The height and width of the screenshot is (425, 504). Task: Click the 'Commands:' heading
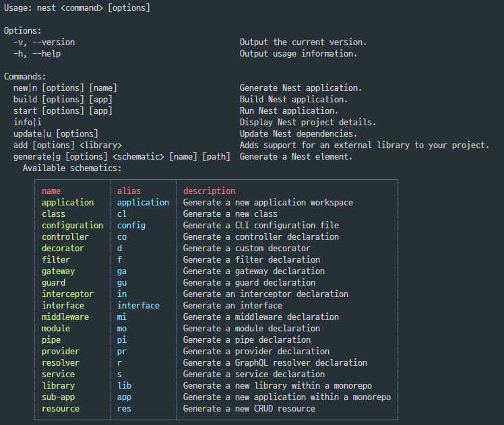(25, 77)
